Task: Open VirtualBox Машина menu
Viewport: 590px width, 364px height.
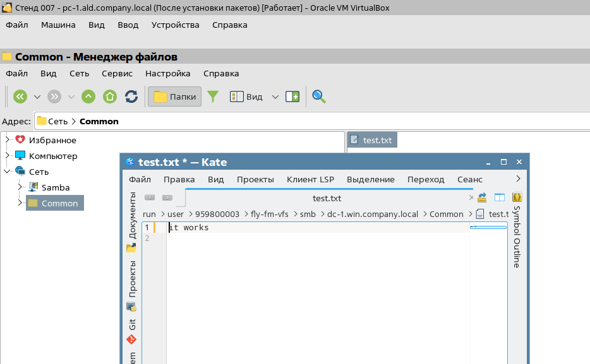Action: [x=58, y=25]
